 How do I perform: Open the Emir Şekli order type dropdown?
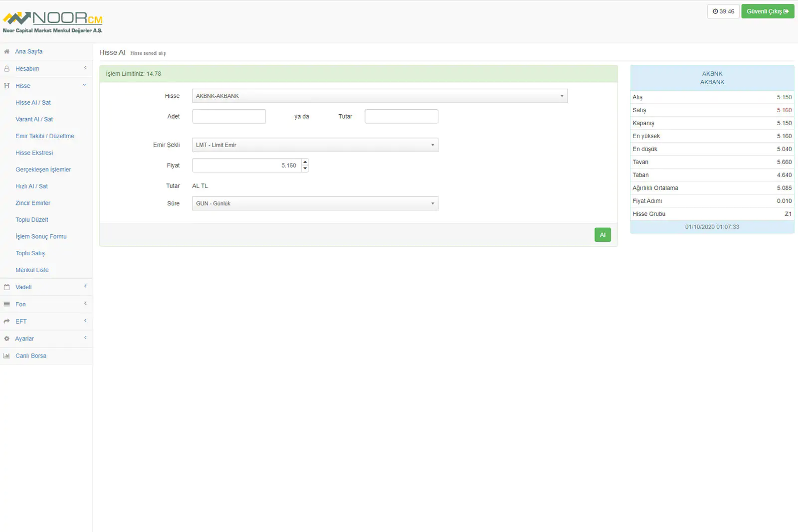coord(315,145)
